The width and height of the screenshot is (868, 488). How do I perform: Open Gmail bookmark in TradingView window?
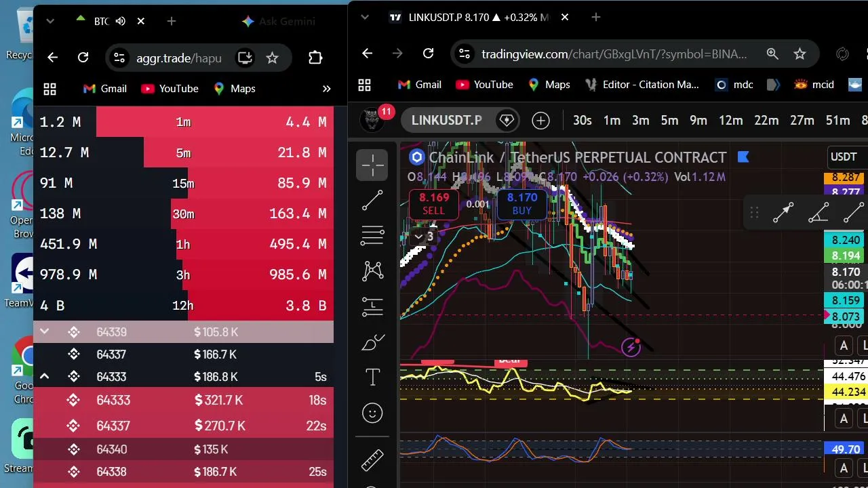click(420, 85)
